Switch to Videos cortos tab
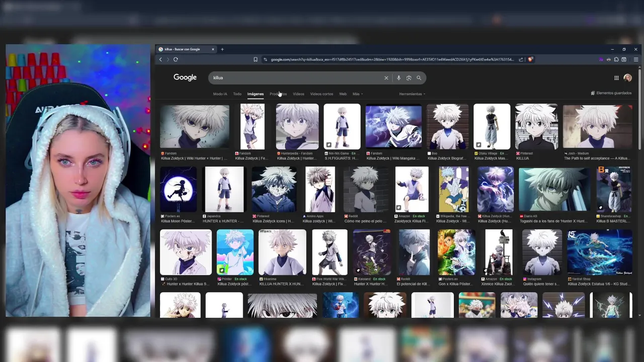 pyautogui.click(x=321, y=94)
